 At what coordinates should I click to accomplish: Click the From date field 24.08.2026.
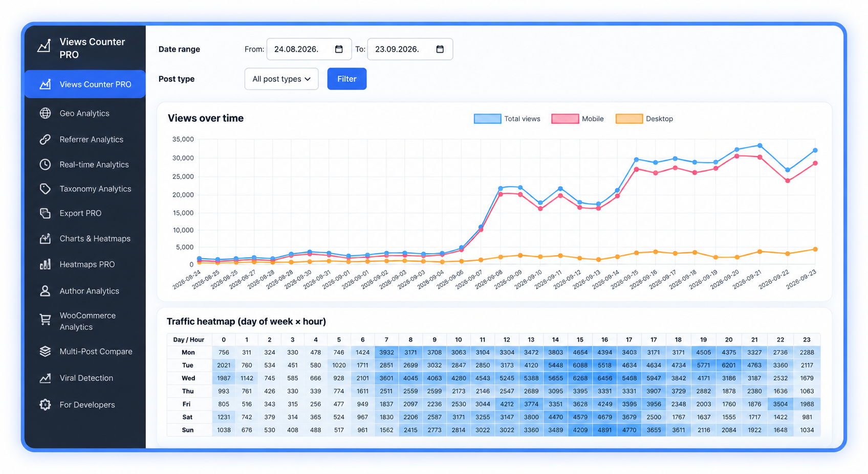coord(309,49)
